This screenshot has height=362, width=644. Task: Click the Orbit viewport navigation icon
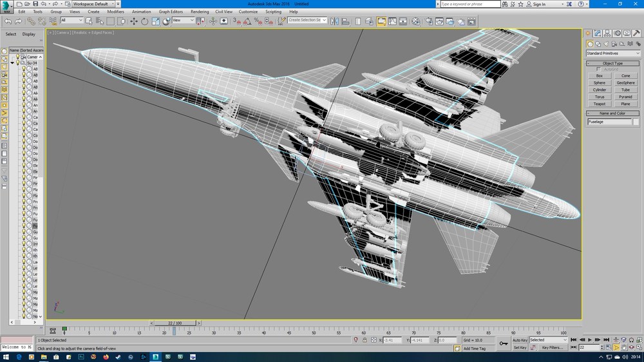tap(631, 347)
